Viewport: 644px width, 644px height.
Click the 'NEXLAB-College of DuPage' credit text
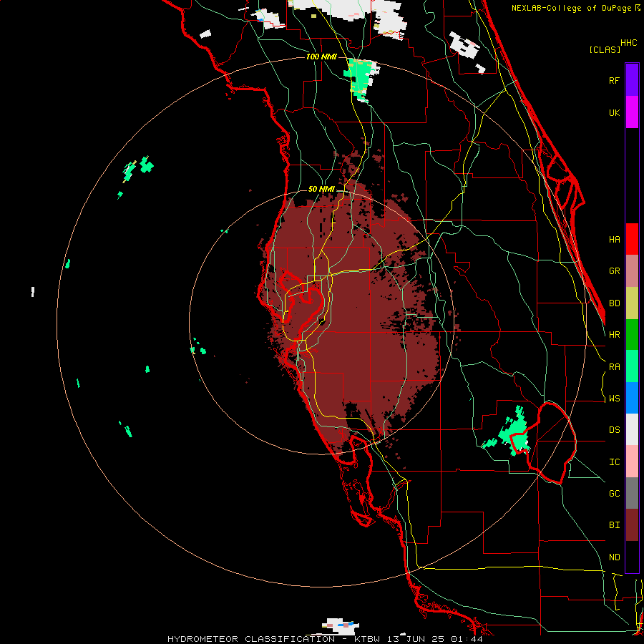tap(571, 8)
